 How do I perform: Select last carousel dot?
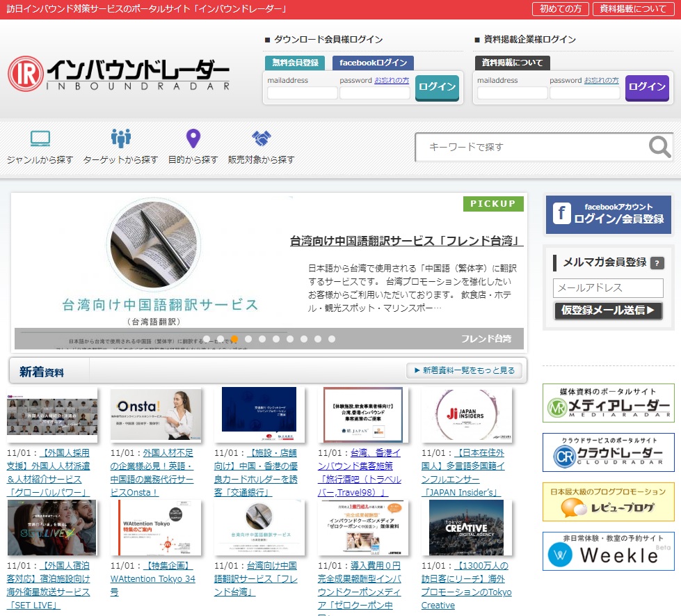pos(332,339)
